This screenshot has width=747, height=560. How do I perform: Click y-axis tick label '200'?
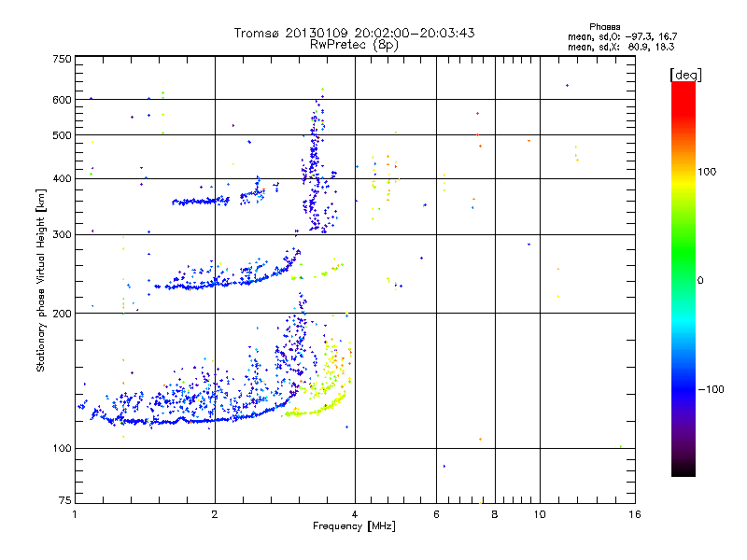62,314
